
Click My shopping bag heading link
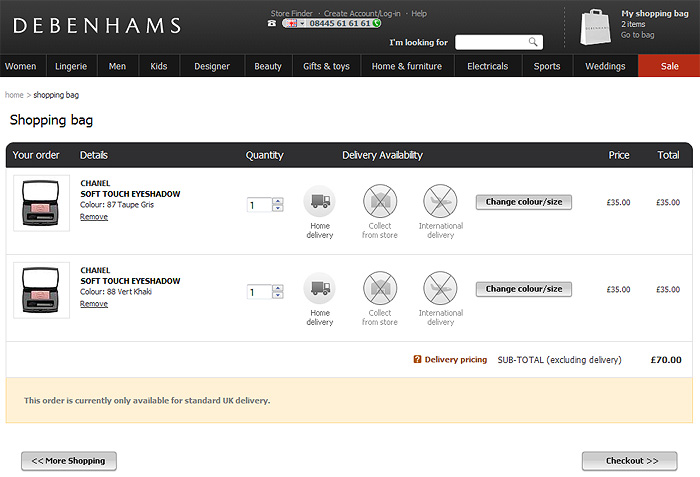point(654,13)
